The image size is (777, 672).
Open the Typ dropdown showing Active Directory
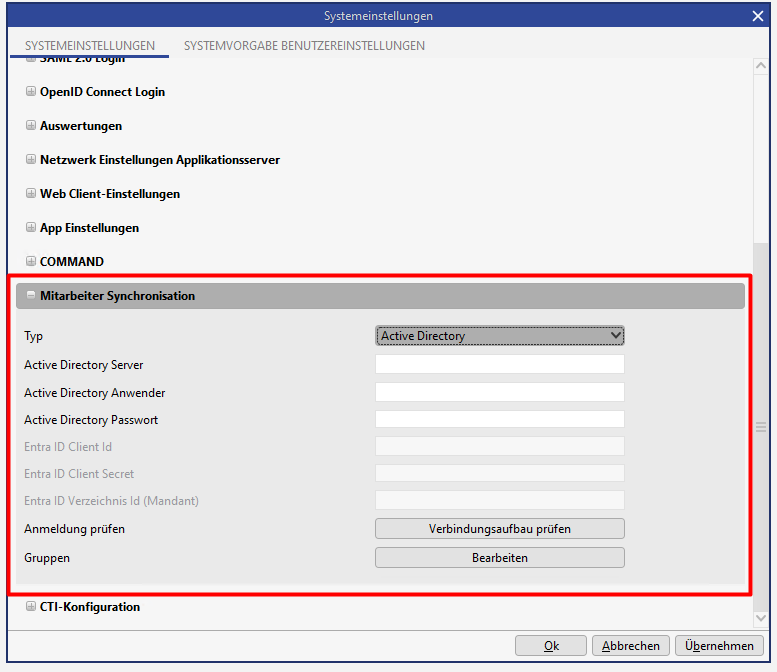(x=499, y=336)
